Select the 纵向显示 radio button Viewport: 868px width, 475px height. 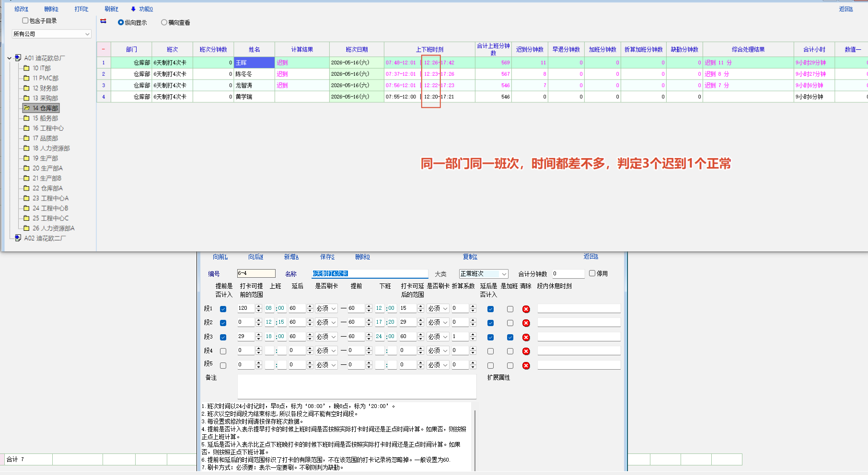[x=121, y=22]
